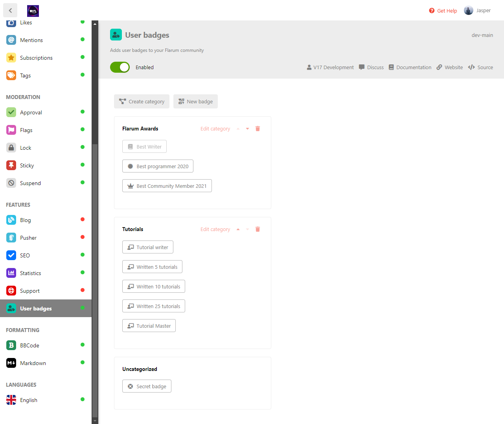Open the Source code link
The height and width of the screenshot is (424, 504).
(480, 67)
